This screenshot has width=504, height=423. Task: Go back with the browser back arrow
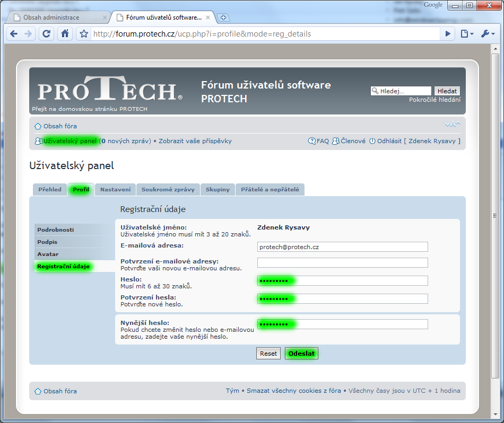click(14, 34)
